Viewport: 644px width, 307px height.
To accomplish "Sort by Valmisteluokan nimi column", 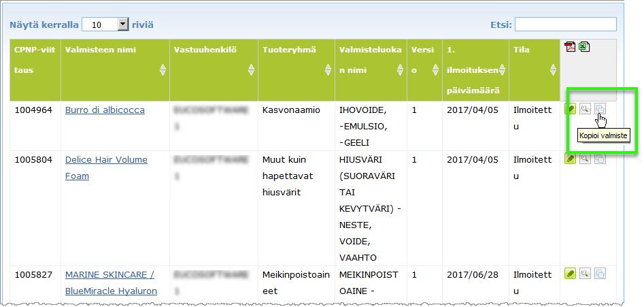I will (400, 70).
